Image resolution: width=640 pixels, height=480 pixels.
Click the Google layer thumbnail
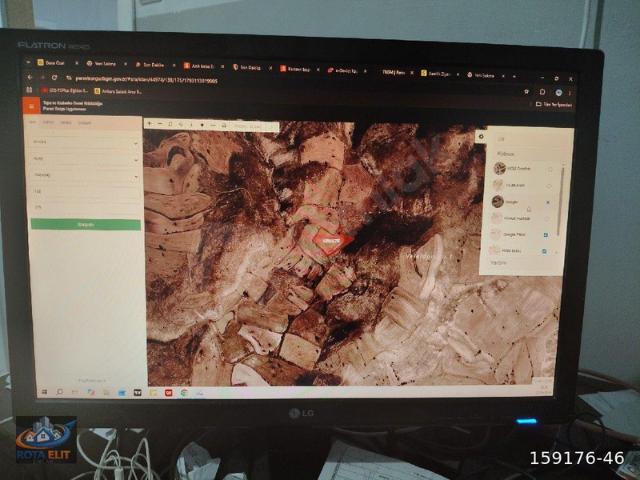[x=498, y=201]
